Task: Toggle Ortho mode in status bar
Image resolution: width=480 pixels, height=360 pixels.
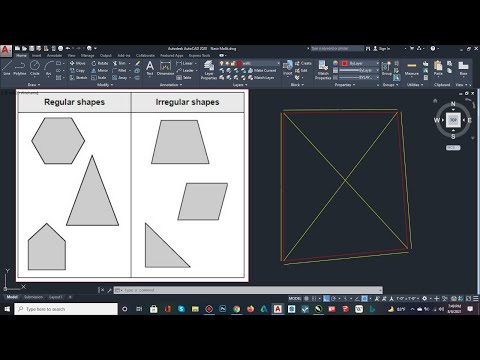Action: (x=327, y=298)
